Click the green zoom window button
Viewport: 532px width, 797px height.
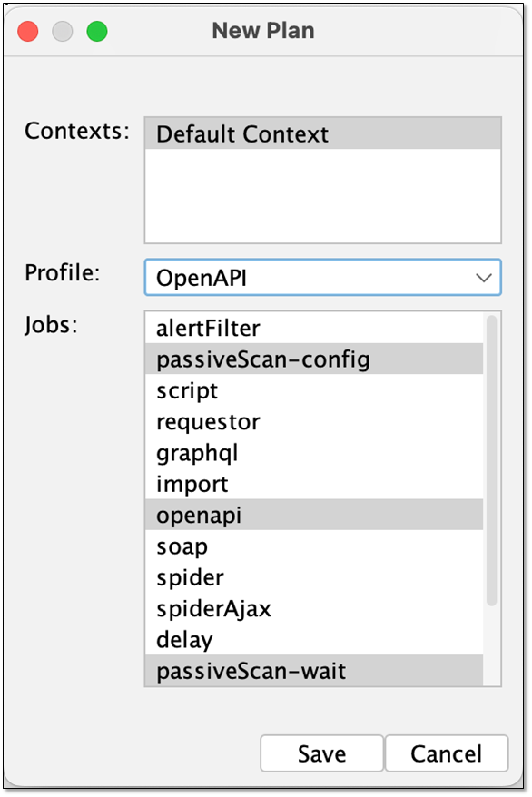coord(97,31)
